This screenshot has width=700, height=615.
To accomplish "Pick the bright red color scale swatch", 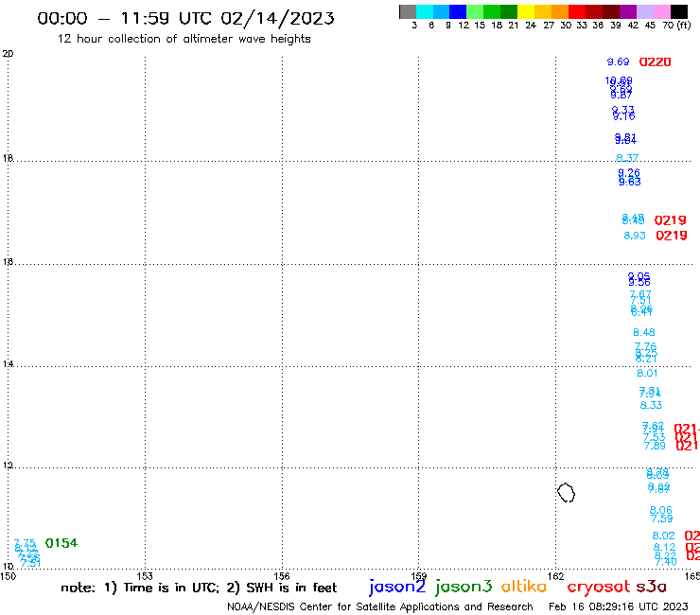I will [x=577, y=11].
